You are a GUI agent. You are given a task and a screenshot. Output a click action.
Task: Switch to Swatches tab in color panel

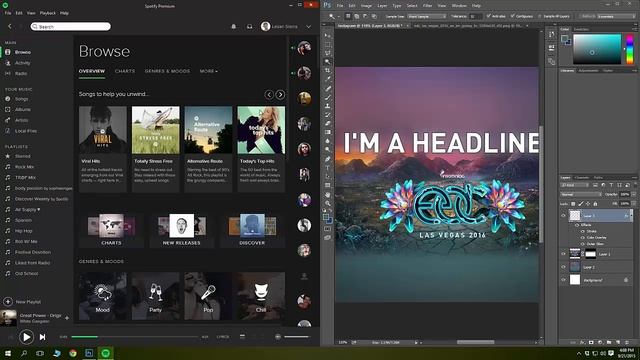(581, 29)
